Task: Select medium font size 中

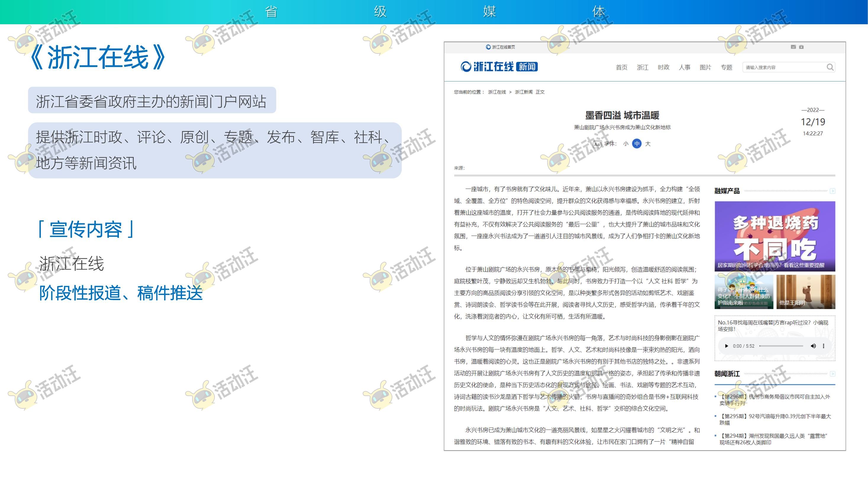Action: tap(637, 144)
